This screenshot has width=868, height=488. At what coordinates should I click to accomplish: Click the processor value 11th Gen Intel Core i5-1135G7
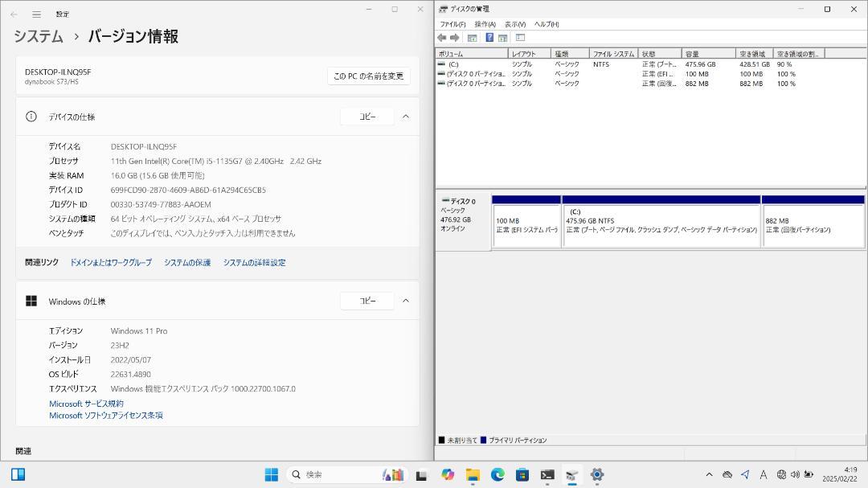216,161
